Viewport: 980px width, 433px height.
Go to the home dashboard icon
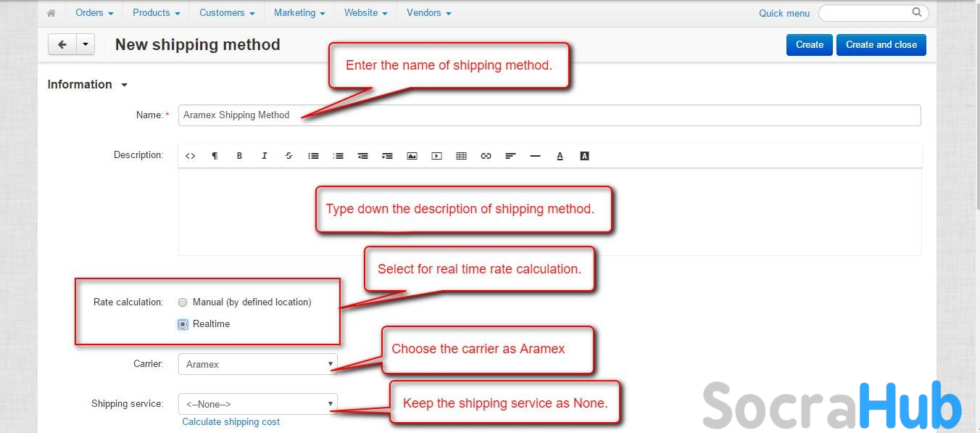(x=51, y=13)
